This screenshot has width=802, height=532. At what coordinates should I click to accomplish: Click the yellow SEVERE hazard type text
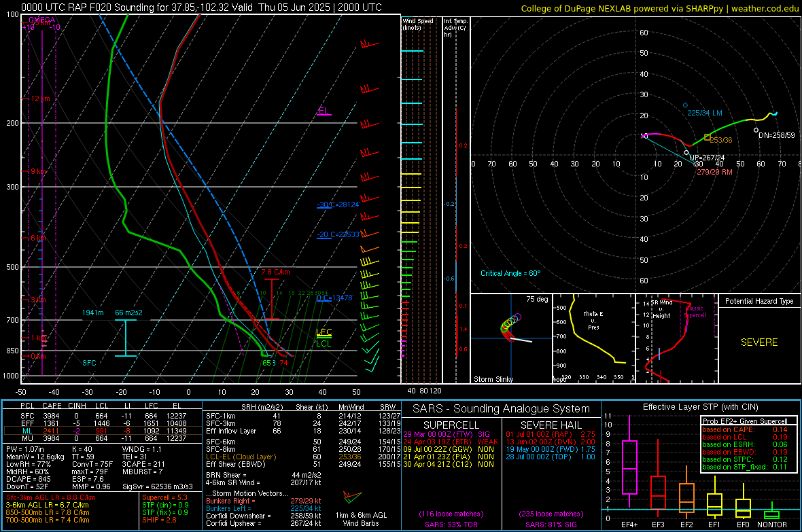759,342
